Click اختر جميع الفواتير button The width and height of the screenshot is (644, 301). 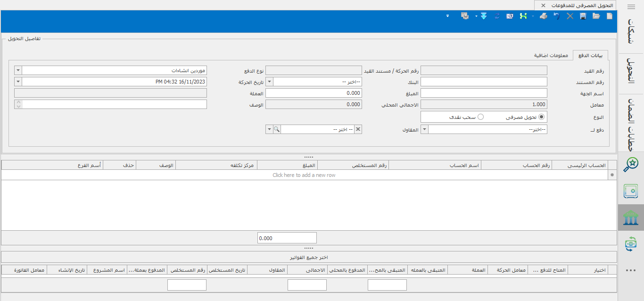click(x=309, y=257)
